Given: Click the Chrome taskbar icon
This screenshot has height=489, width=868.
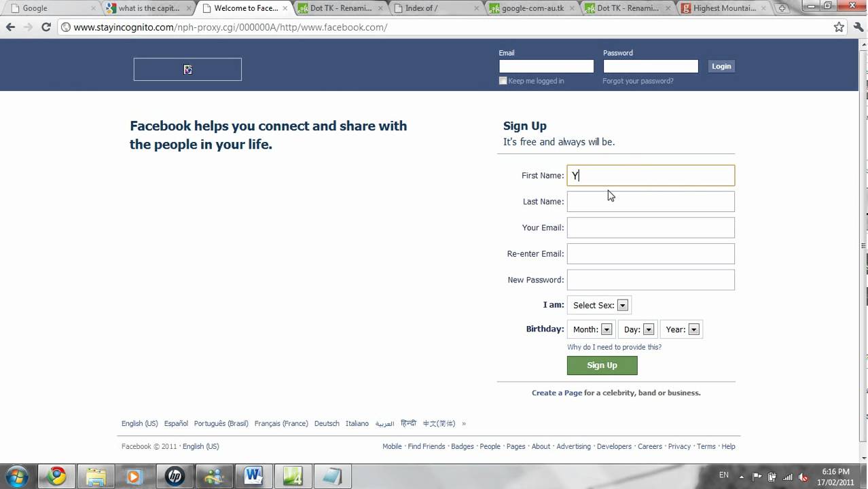Looking at the screenshot, I should tap(56, 476).
